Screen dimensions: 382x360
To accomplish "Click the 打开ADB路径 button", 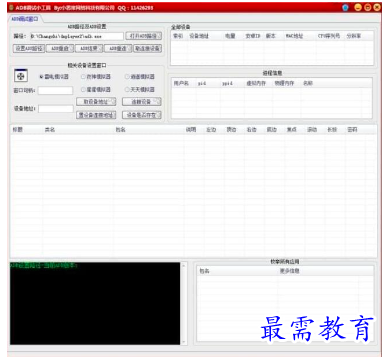I will (144, 36).
